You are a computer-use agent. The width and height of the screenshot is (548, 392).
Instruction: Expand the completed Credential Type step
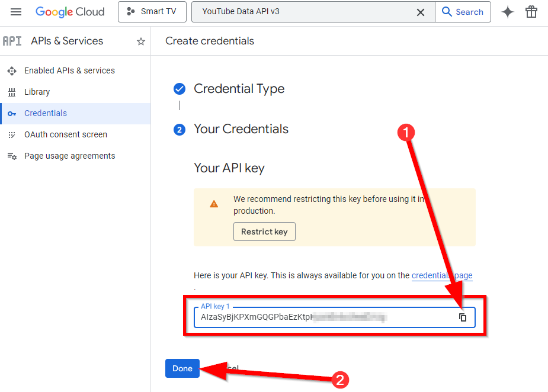tap(239, 89)
